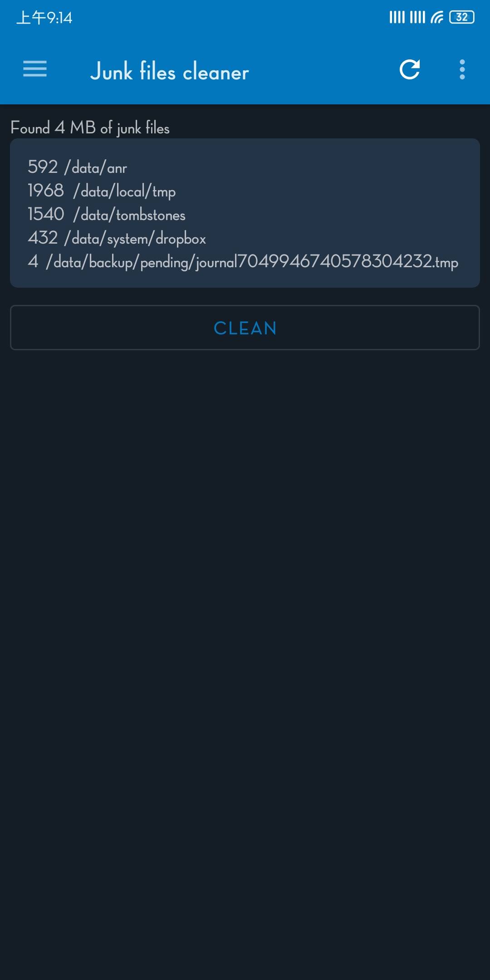Tap the second cellular signal icon
The height and width of the screenshot is (980, 490).
click(418, 17)
